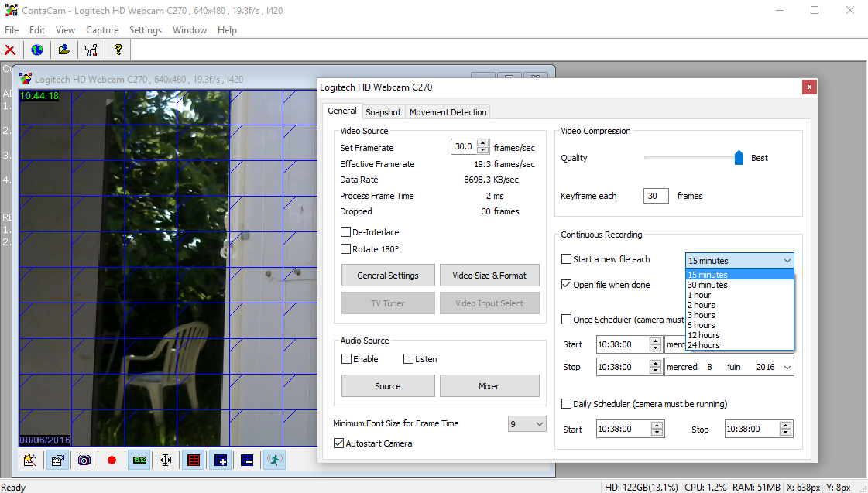Click the Keyframe each frames input field
This screenshot has width=868, height=493.
click(656, 196)
